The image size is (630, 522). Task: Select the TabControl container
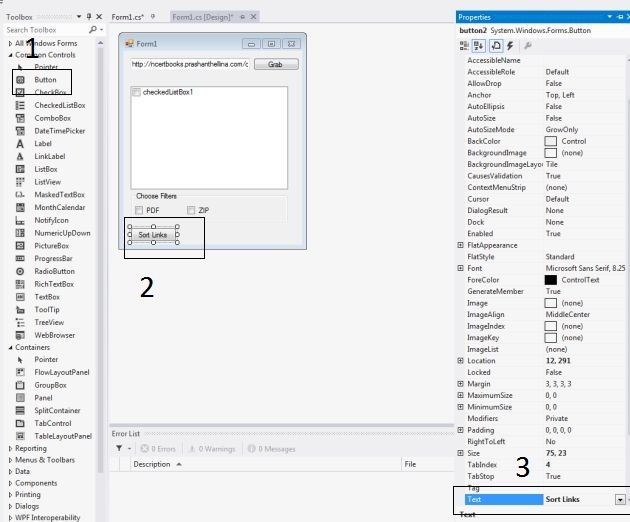[x=53, y=424]
